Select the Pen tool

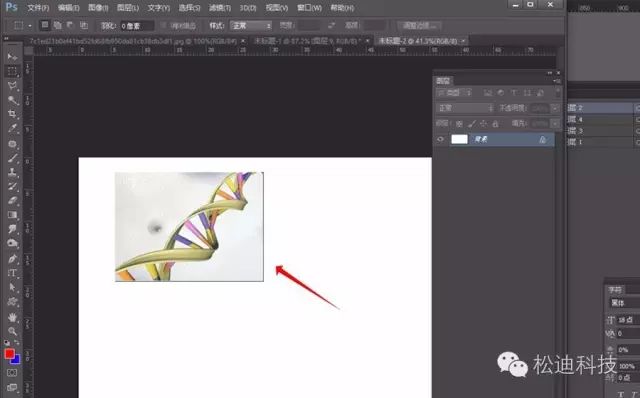coord(12,259)
